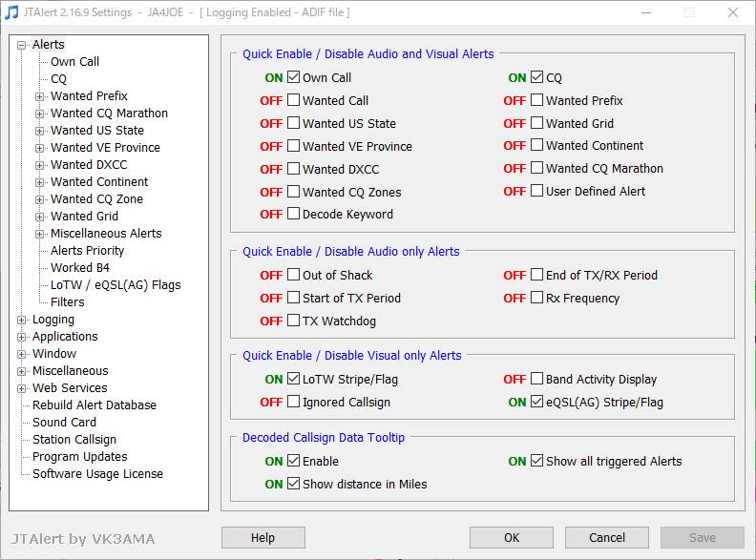Click the Save button
Viewport: 756px width, 560px height.
703,537
